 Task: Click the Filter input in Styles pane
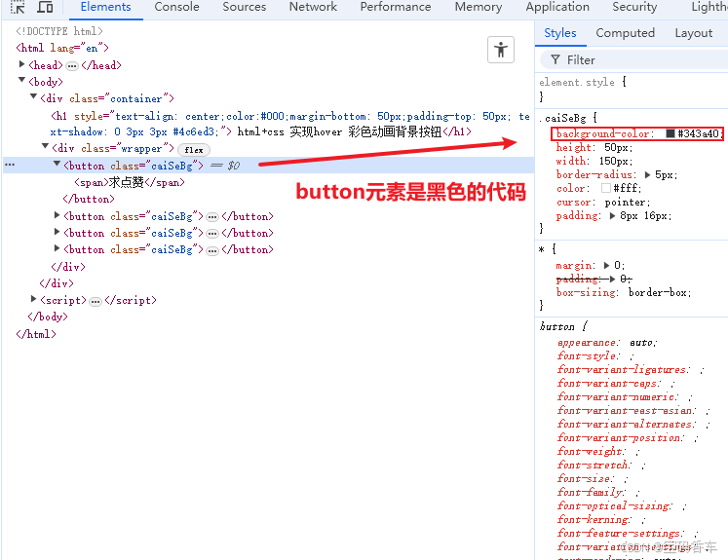pyautogui.click(x=634, y=59)
